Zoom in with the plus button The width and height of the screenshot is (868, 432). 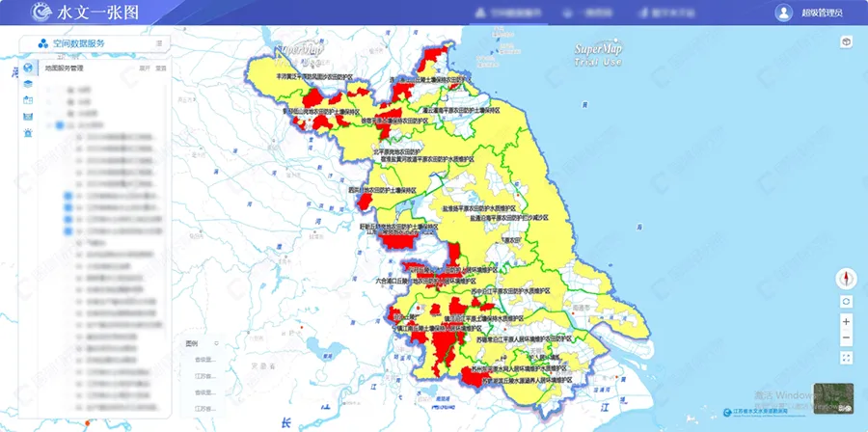846,321
